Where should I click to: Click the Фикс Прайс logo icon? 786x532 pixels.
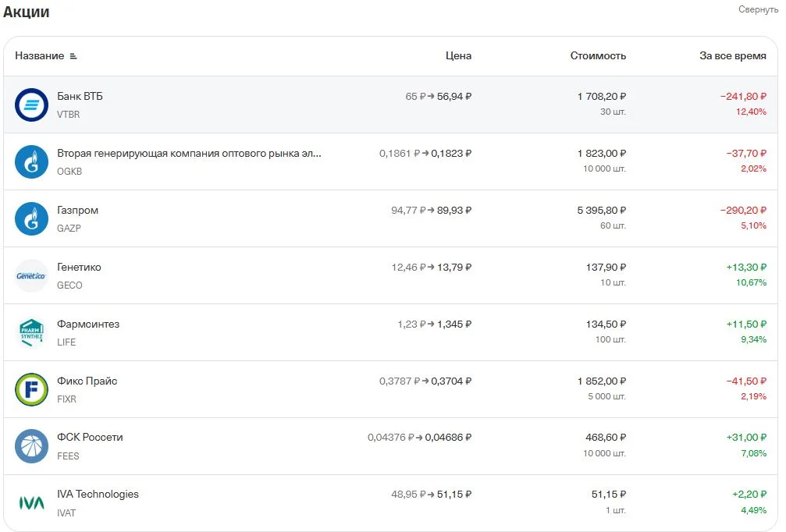coord(31,389)
